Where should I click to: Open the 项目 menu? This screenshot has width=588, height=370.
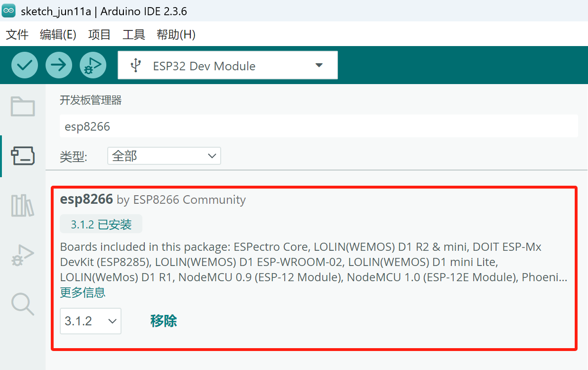pos(100,34)
